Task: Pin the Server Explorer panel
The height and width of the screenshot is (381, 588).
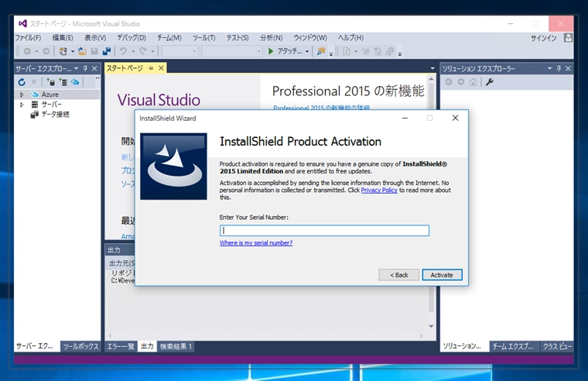Action: coord(85,68)
